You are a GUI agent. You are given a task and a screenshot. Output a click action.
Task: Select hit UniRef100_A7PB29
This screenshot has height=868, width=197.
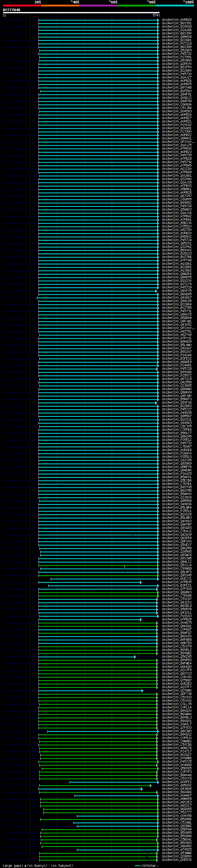coord(177,619)
